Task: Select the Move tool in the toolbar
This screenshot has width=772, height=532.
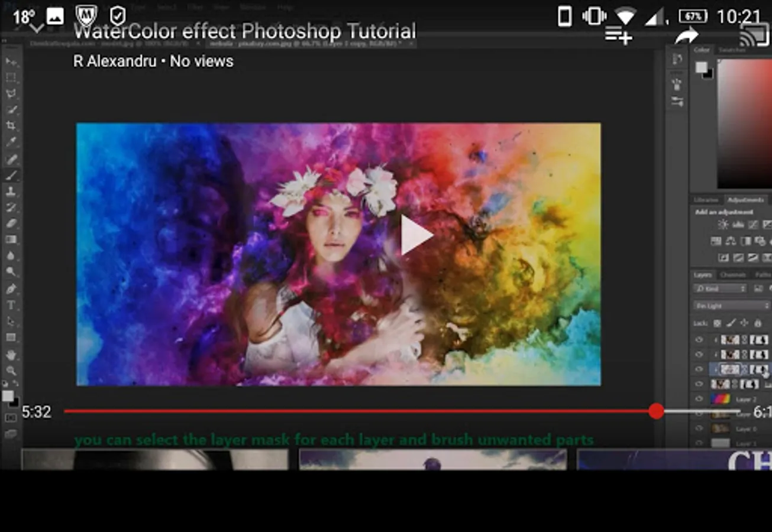Action: [11, 61]
